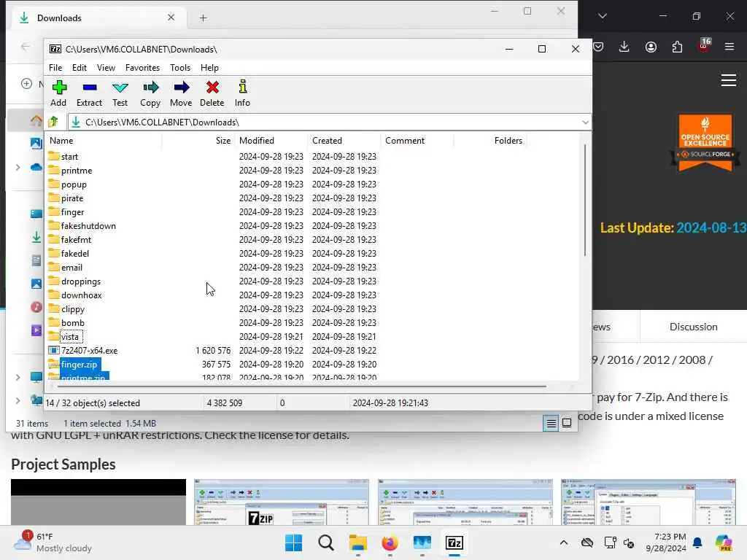Expand the Network node in Explorer sidebar

(x=18, y=400)
